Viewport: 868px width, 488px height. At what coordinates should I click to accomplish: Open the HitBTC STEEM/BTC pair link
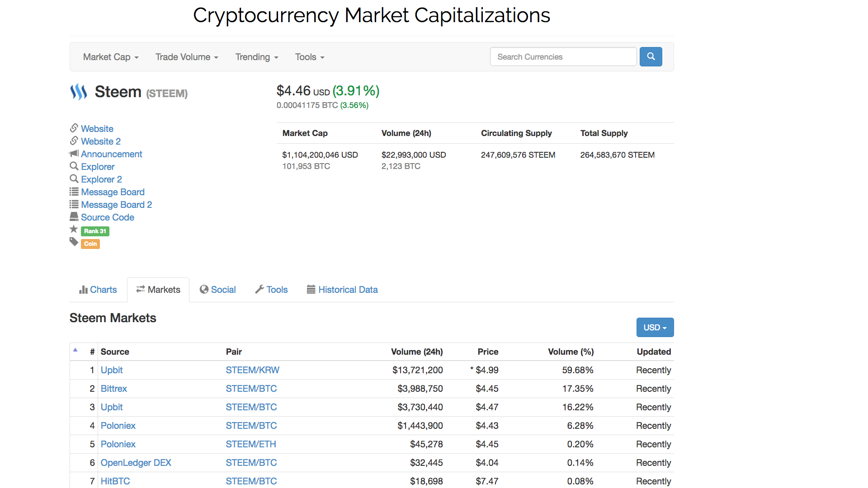pos(251,481)
